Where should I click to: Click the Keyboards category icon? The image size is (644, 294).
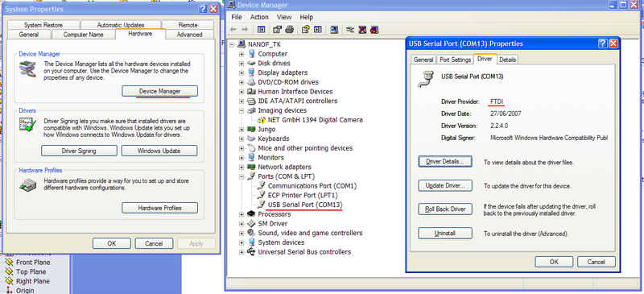click(x=251, y=139)
